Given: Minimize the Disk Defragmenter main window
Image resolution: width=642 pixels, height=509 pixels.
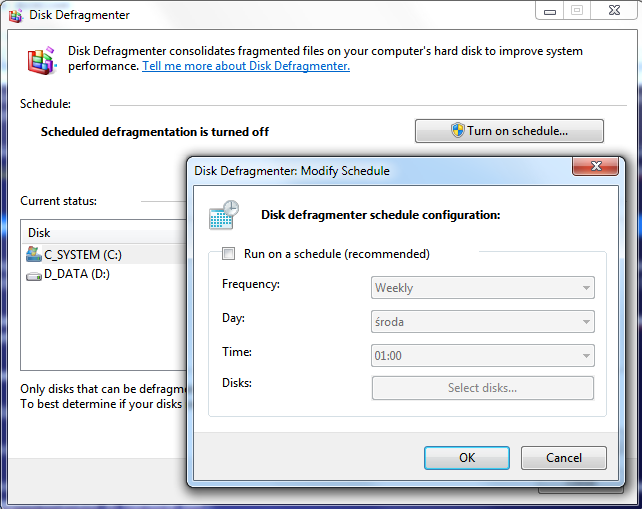Looking at the screenshot, I should [x=549, y=11].
